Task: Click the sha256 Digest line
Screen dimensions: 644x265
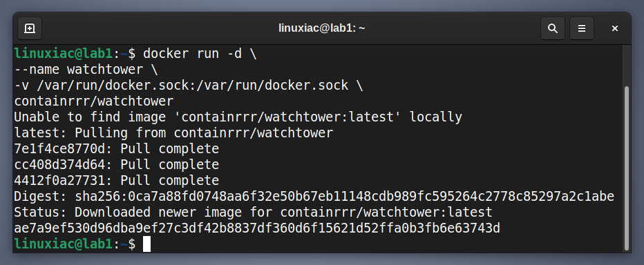Action: pyautogui.click(x=314, y=197)
